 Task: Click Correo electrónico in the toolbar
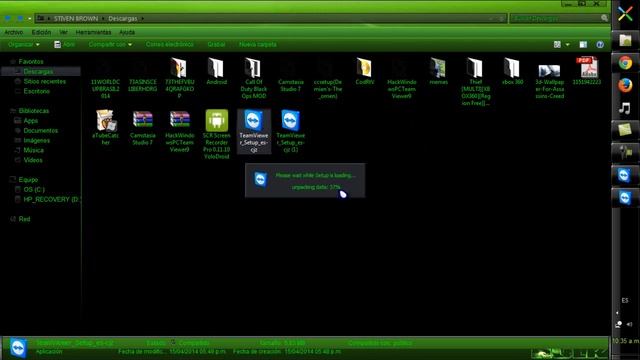point(170,44)
